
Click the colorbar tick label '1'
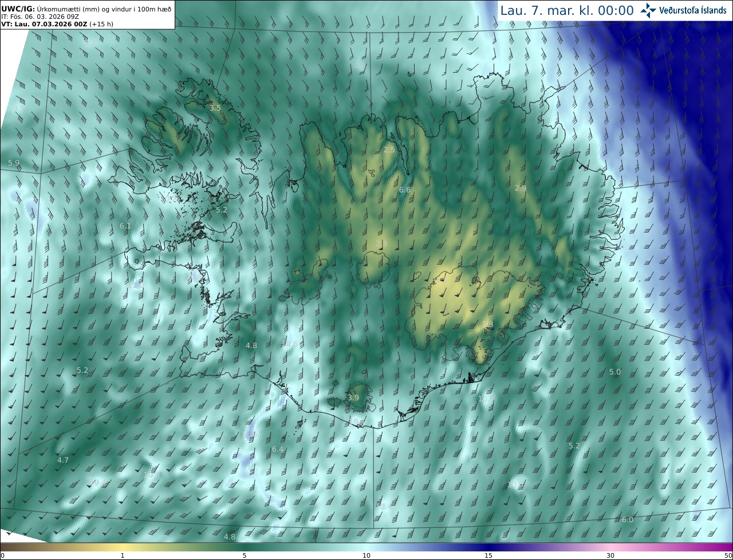point(123,555)
